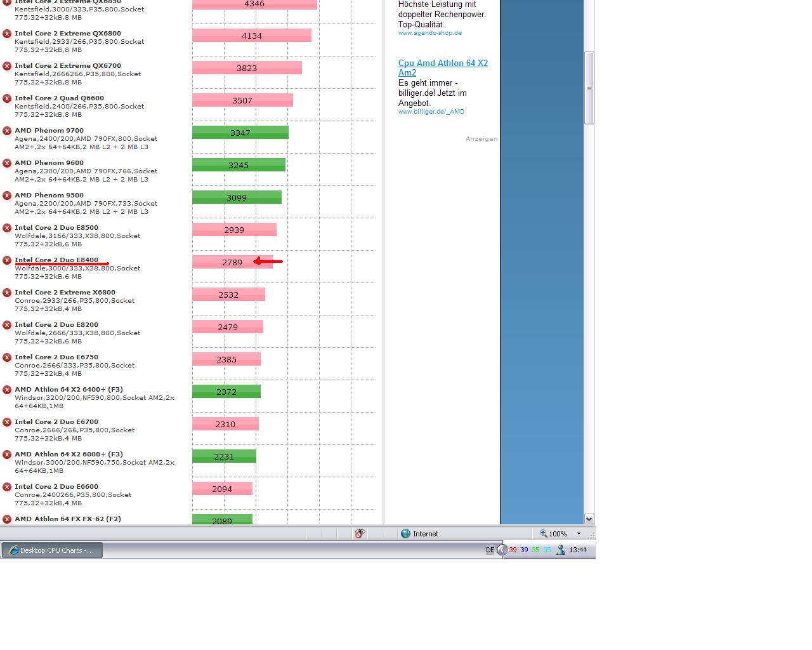Click the red X beside AMD Athlon 64 X2 6000+
Image resolution: width=812 pixels, height=650 pixels.
click(x=7, y=454)
